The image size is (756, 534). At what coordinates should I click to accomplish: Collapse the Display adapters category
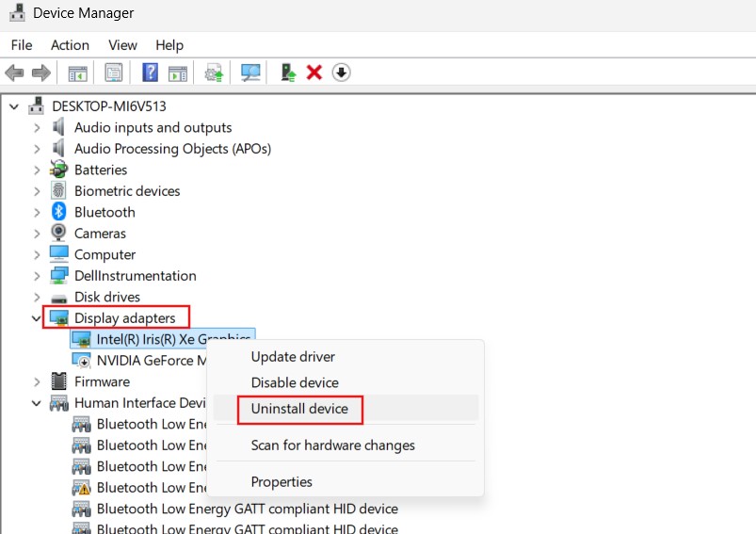point(36,318)
